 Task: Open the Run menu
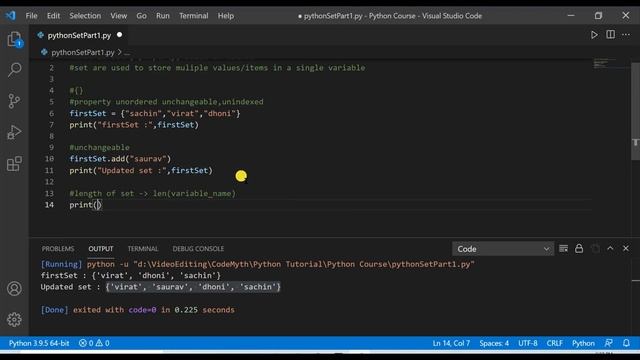[x=162, y=16]
